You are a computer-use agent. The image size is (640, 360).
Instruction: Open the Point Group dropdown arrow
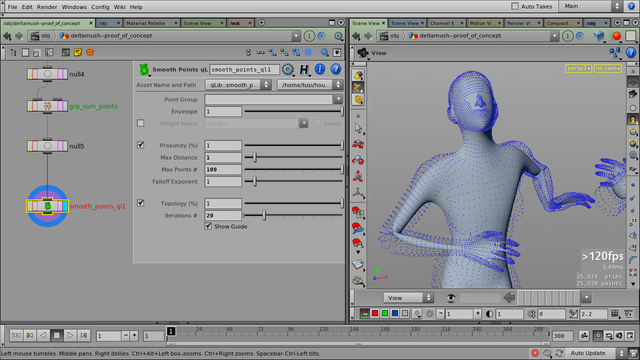coord(338,99)
